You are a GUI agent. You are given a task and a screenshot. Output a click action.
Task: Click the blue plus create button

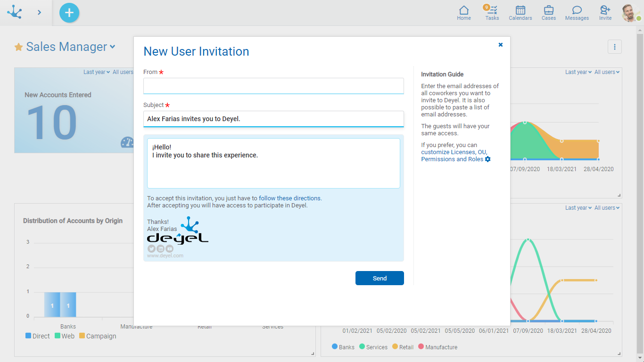pyautogui.click(x=69, y=13)
